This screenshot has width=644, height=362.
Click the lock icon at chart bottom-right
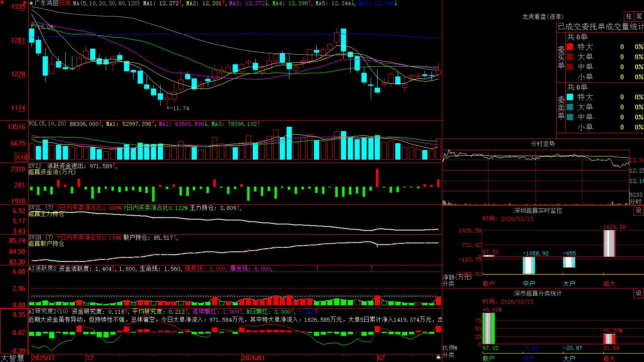coord(438,357)
